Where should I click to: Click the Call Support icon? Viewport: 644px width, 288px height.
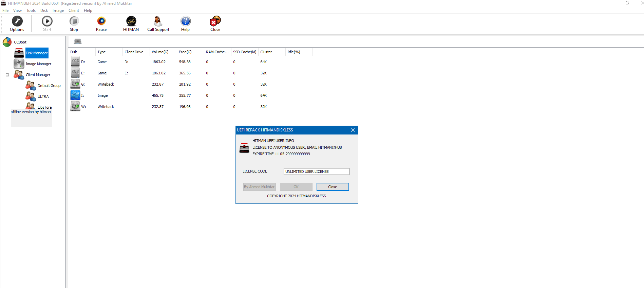tap(158, 21)
